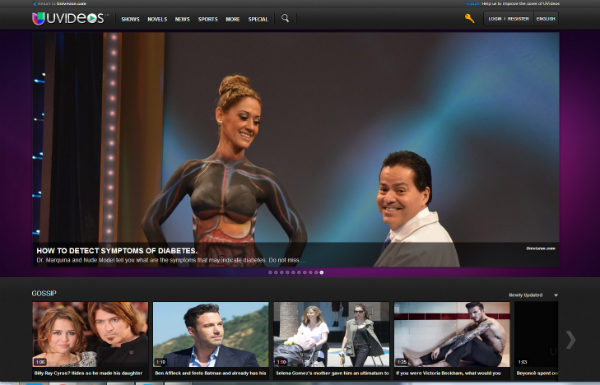Screen dimensions: 600x385
Task: Play the diabetes symptoms hero video
Action: 295,149
